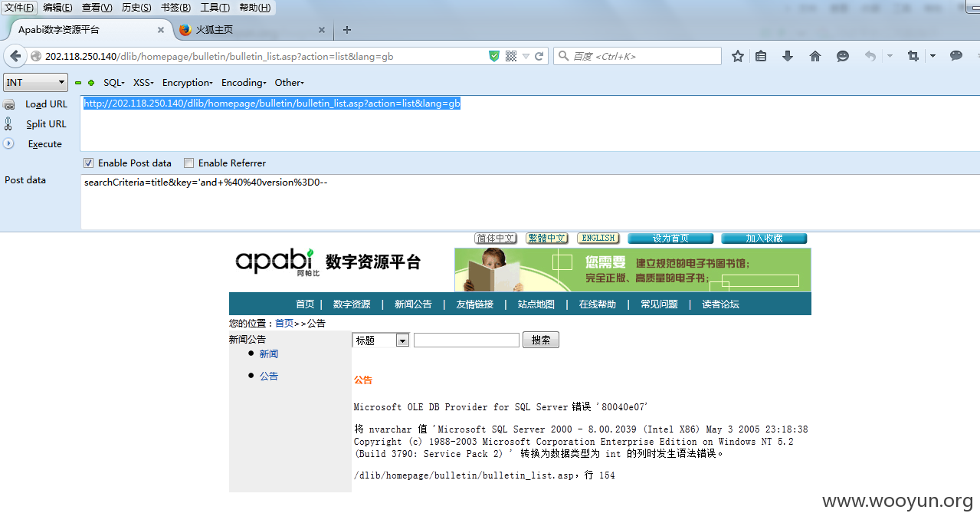This screenshot has height=523, width=980.
Task: Open the downloads arrow icon
Action: click(x=788, y=56)
